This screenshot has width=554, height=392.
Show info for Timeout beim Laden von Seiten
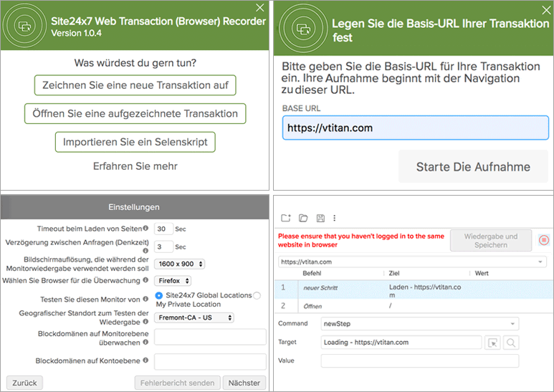pos(145,228)
